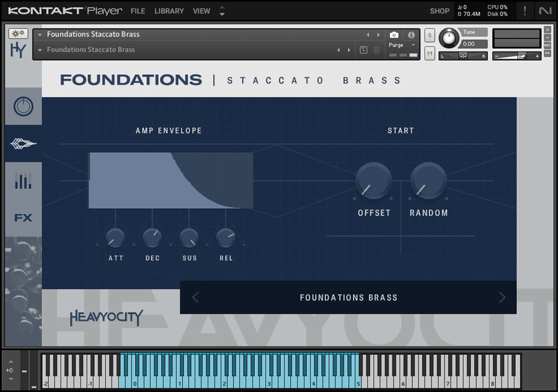This screenshot has height=392, width=558.
Task: Open the EQ bars sidebar tab
Action: coord(23,181)
